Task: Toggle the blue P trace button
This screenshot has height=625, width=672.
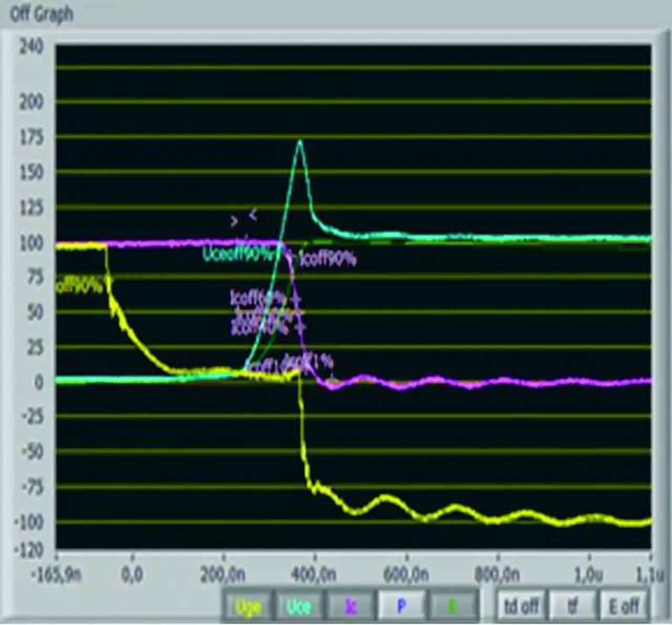Action: point(401,607)
